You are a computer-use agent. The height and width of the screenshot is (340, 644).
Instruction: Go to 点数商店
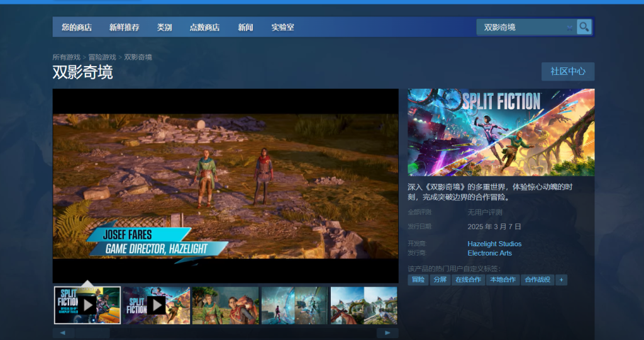click(x=204, y=27)
